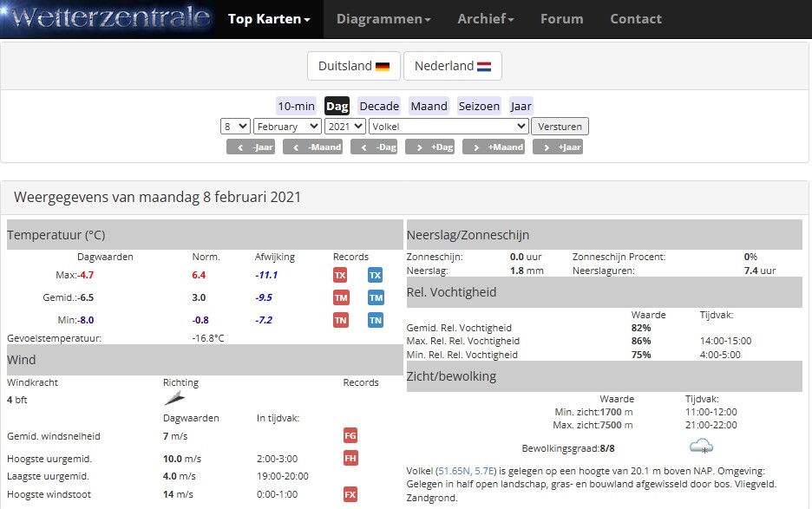The height and width of the screenshot is (509, 812).
Task: Open the Archief menu
Action: click(x=485, y=19)
